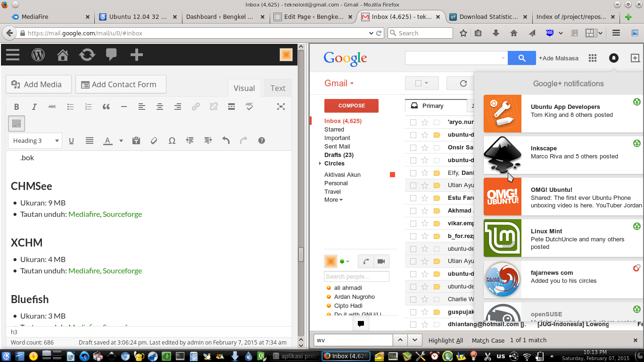Tick the checkbox for Akhmad email

[413, 211]
